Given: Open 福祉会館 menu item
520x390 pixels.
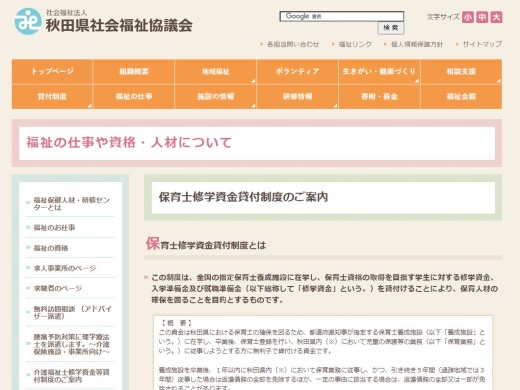Looking at the screenshot, I should (x=461, y=97).
